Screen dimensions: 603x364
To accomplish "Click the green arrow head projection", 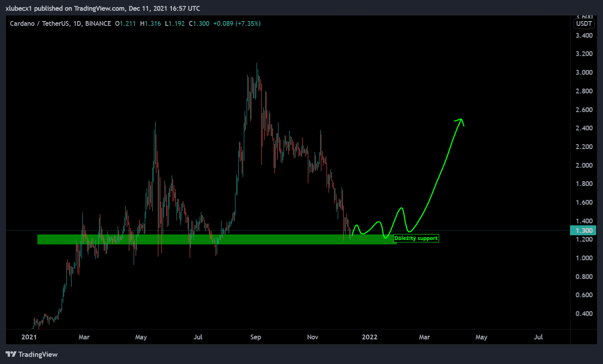I will (460, 121).
